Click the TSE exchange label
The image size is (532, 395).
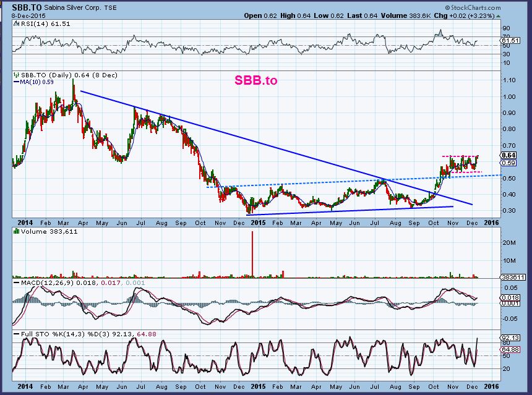point(111,8)
